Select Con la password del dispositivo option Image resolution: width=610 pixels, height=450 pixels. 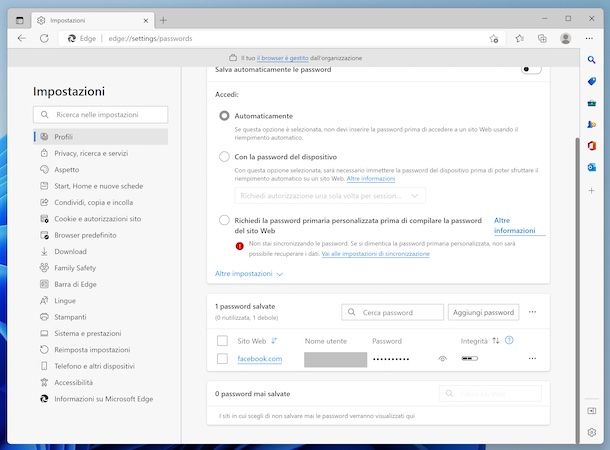(224, 157)
